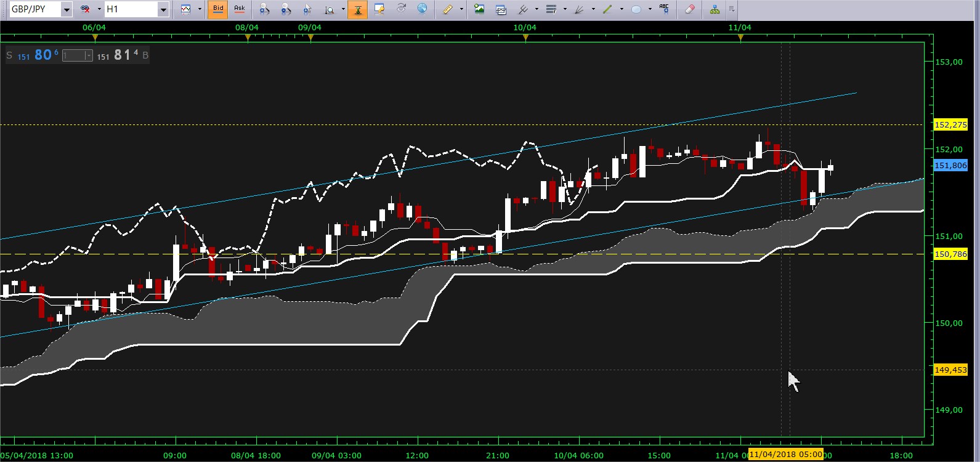980x462 pixels.
Task: Expand the pitchfork tool dropdown arrow
Action: tap(537, 9)
